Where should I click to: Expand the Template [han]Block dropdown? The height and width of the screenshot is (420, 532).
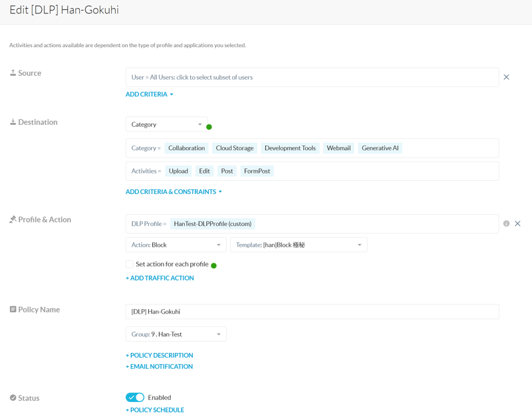299,245
